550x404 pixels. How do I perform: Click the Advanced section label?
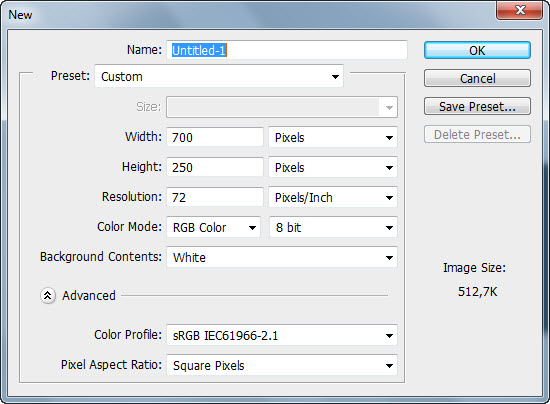click(89, 296)
